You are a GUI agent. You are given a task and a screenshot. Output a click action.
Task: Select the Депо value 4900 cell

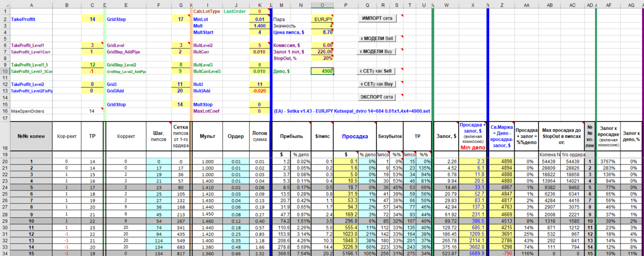point(322,71)
